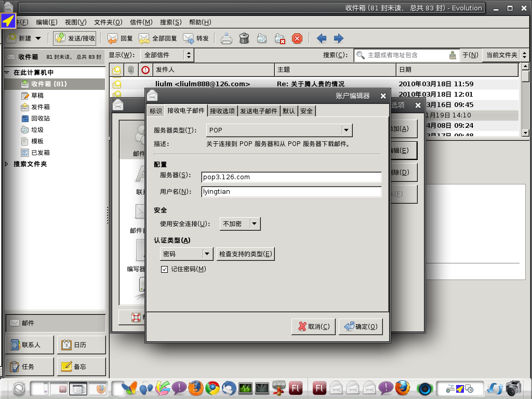Screen dimensions: 532x399
Task: Open the screenshot camera icon in taskbar
Action: tap(513, 388)
